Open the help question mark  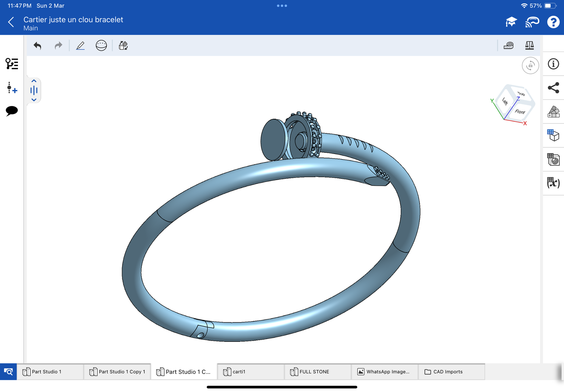553,22
